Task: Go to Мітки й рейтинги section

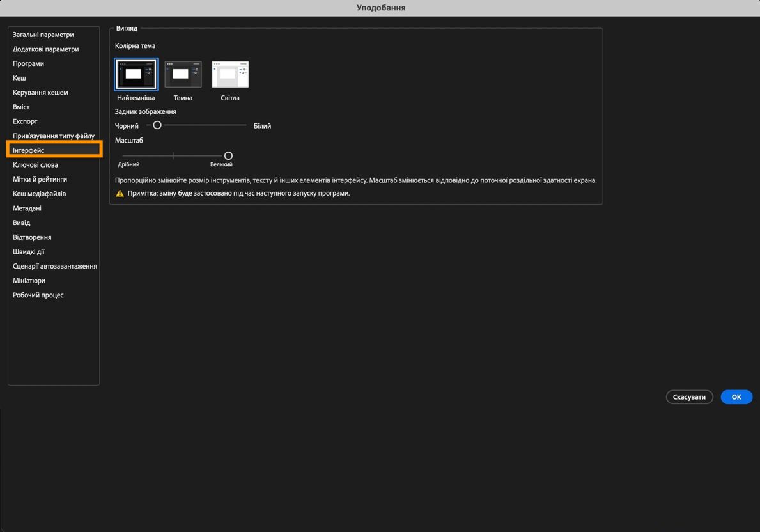Action: point(40,180)
